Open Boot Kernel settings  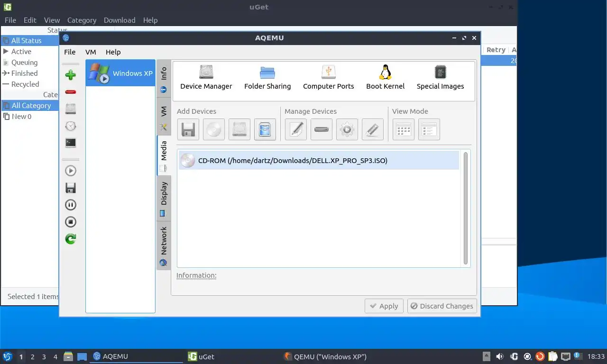click(x=386, y=78)
